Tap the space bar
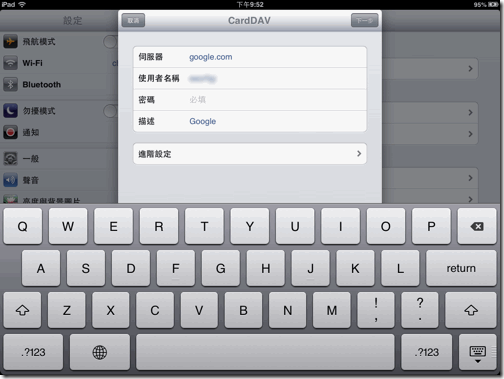Screen dimensions: 504x379 coord(265,352)
